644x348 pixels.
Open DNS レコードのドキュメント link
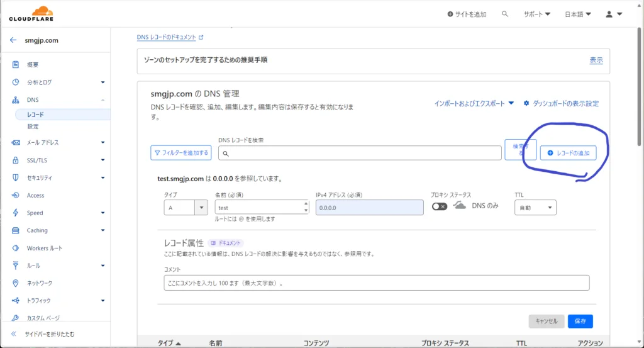166,37
